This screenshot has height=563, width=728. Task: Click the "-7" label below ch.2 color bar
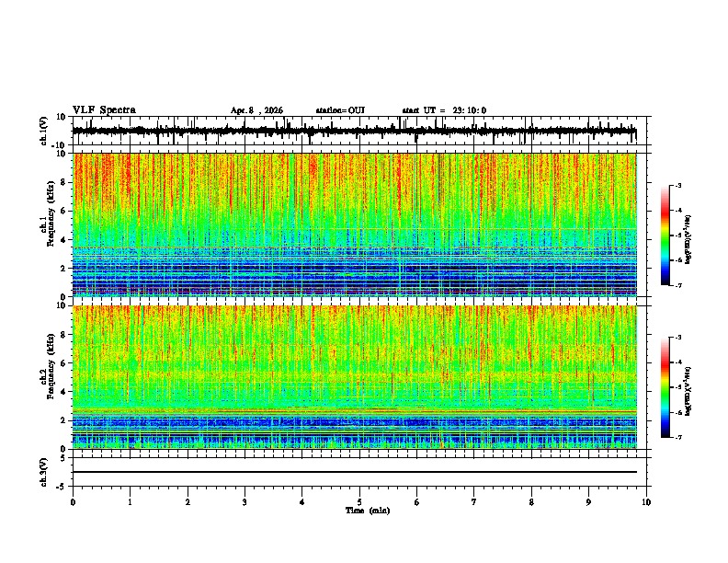pyautogui.click(x=677, y=437)
